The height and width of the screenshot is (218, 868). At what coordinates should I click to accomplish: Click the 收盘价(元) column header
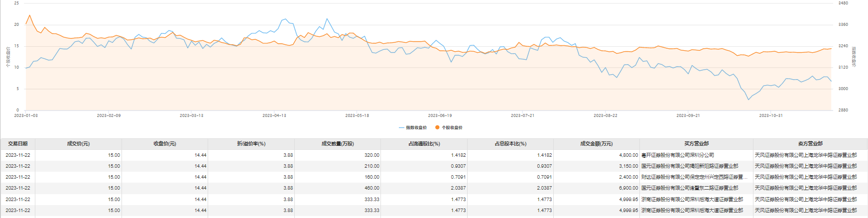pyautogui.click(x=165, y=144)
